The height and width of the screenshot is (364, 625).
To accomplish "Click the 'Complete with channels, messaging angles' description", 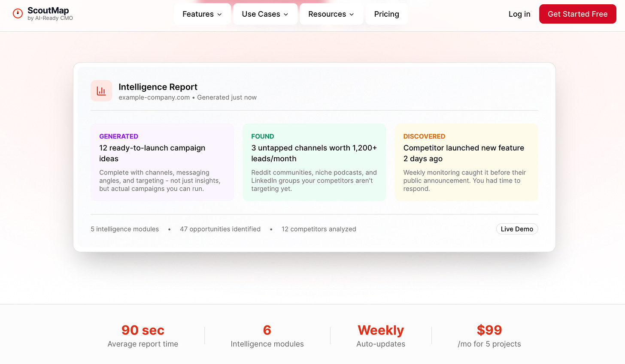I will (x=160, y=180).
